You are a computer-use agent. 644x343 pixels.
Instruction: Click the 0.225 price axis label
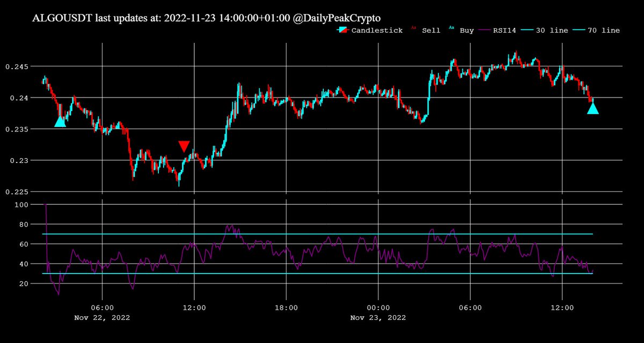[x=17, y=192]
